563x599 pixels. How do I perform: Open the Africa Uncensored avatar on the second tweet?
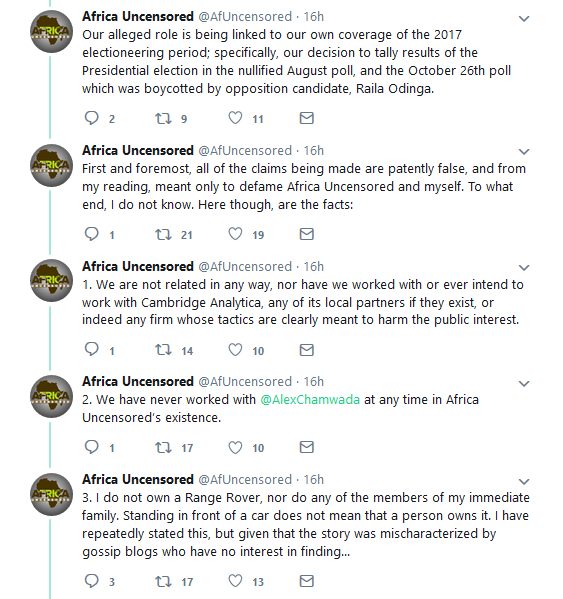tap(51, 165)
